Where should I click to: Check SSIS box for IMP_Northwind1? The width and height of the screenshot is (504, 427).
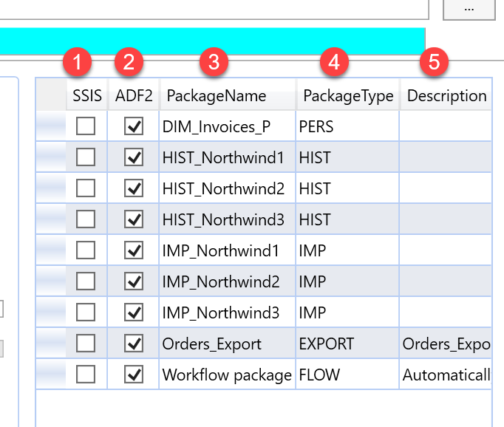[86, 250]
